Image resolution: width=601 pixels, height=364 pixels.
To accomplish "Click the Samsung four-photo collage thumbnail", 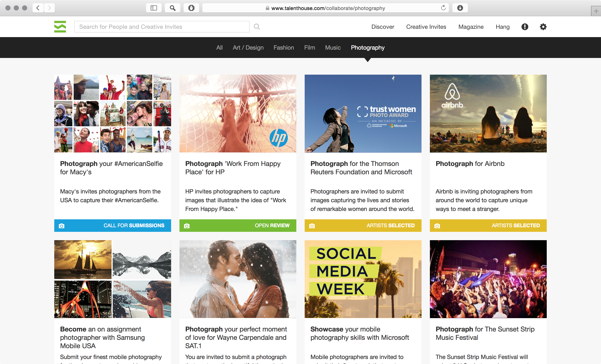I will pos(112,279).
